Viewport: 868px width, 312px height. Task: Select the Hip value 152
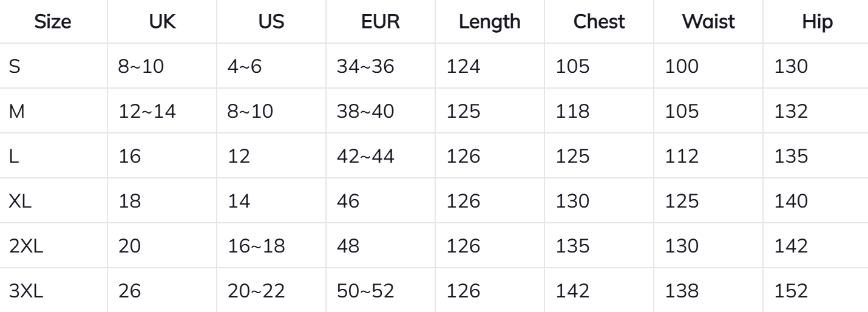click(x=792, y=290)
